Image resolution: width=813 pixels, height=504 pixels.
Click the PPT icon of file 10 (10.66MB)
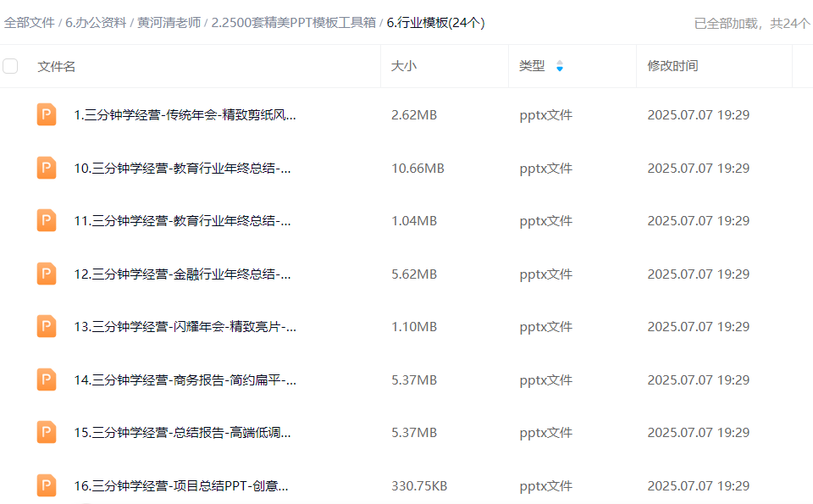(47, 168)
